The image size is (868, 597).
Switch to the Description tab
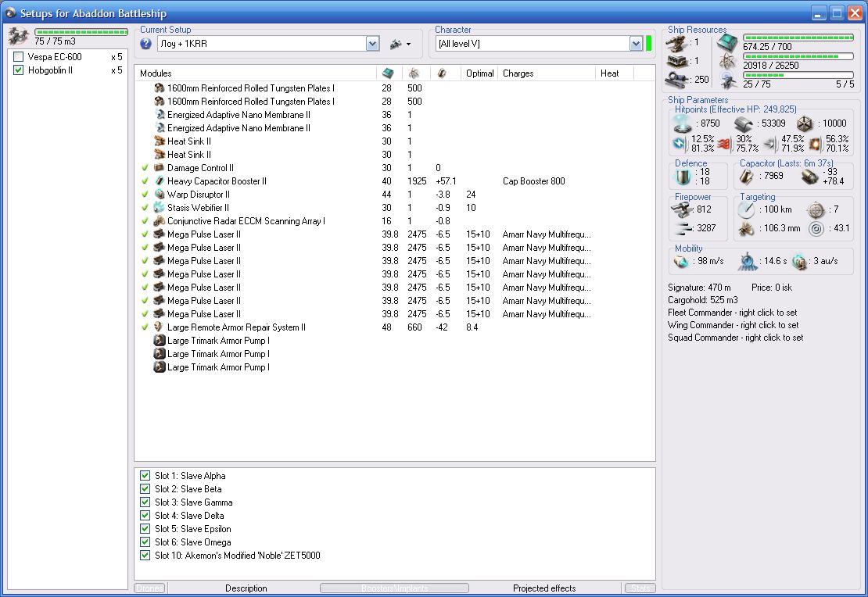point(246,588)
